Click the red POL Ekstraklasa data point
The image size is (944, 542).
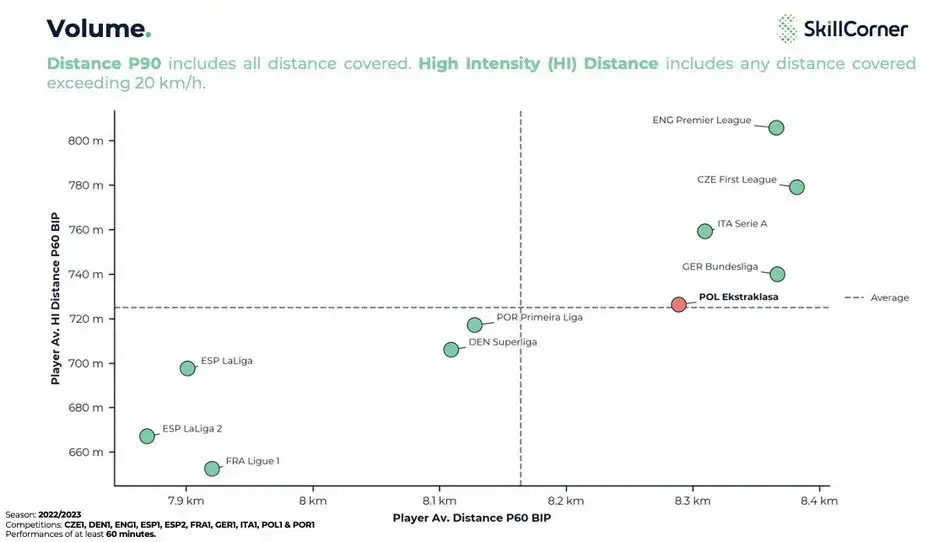point(679,304)
